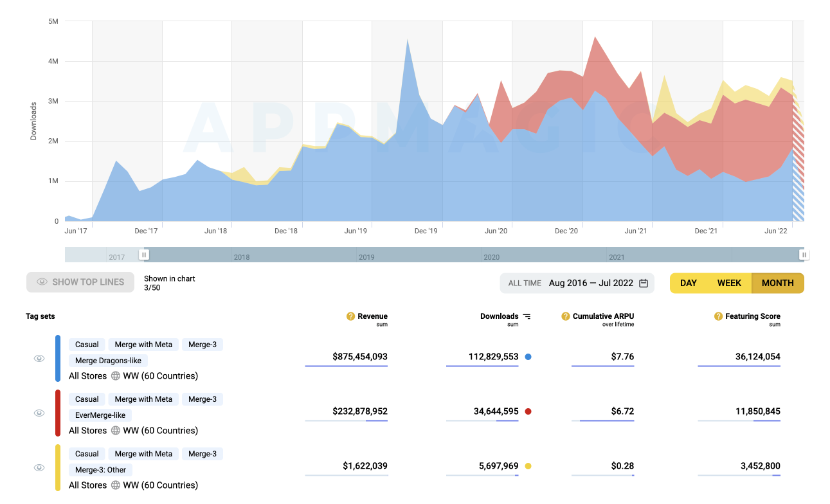The width and height of the screenshot is (830, 504).
Task: Click the blue dot beside 112,829,553 downloads
Action: point(528,357)
